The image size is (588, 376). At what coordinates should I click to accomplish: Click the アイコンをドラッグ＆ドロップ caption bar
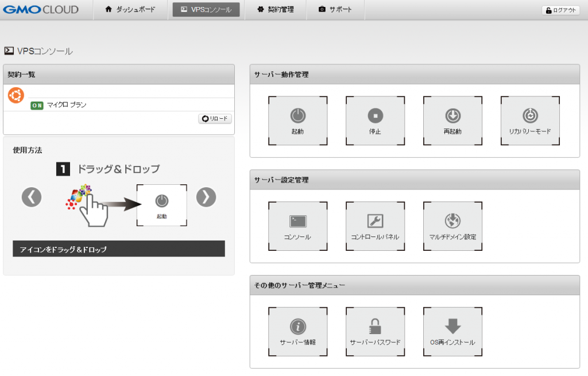pyautogui.click(x=119, y=249)
